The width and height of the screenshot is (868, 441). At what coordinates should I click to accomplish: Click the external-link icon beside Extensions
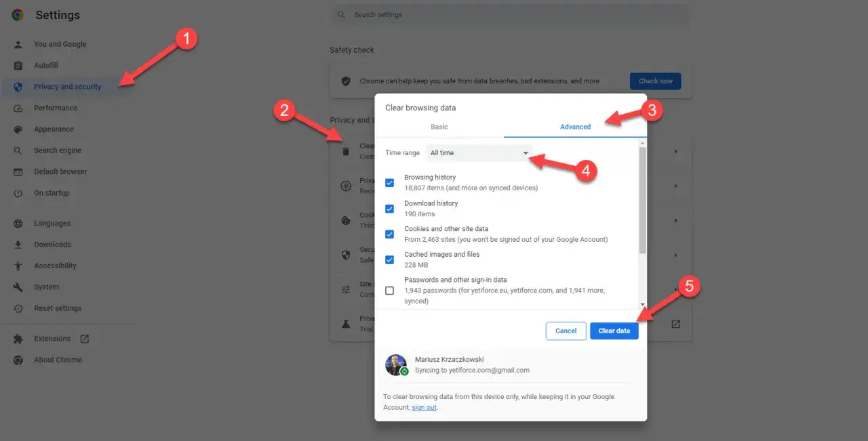point(85,339)
